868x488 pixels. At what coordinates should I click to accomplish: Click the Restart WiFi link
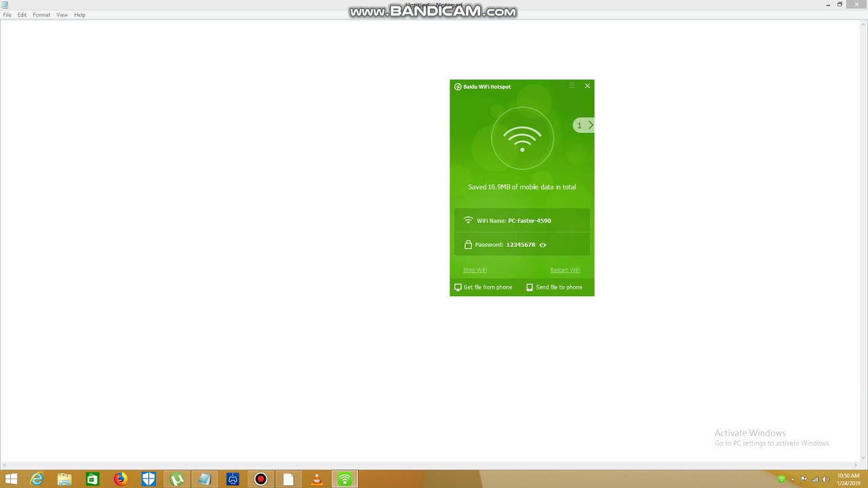point(565,270)
